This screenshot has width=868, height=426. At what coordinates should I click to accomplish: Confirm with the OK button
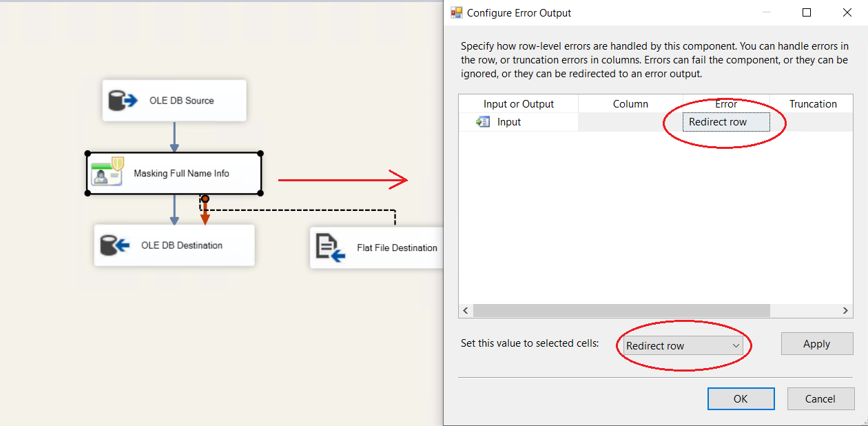(741, 398)
